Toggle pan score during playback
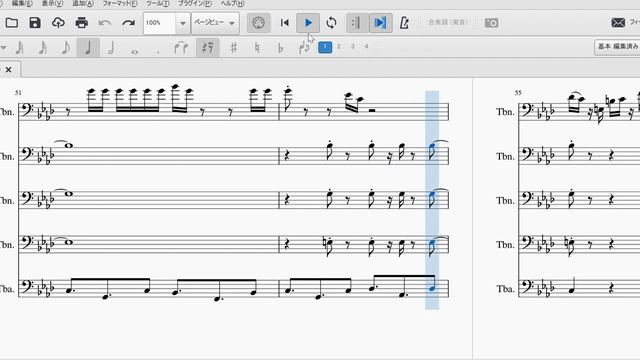Viewport: 640px width, 360px height. 380,23
